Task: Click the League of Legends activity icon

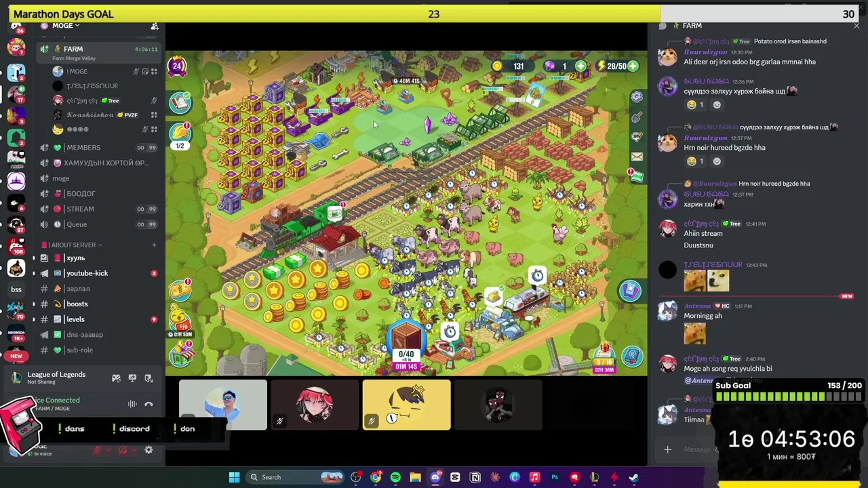Action: (16, 378)
